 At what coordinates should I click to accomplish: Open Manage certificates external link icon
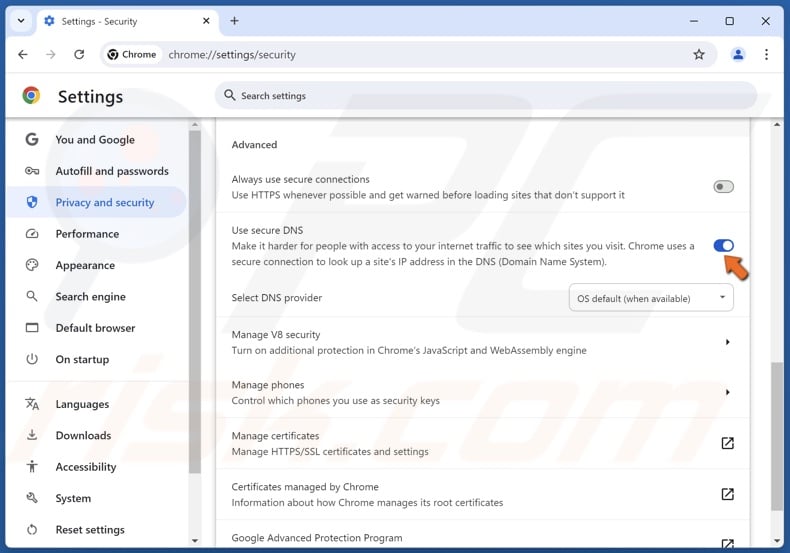tap(727, 443)
